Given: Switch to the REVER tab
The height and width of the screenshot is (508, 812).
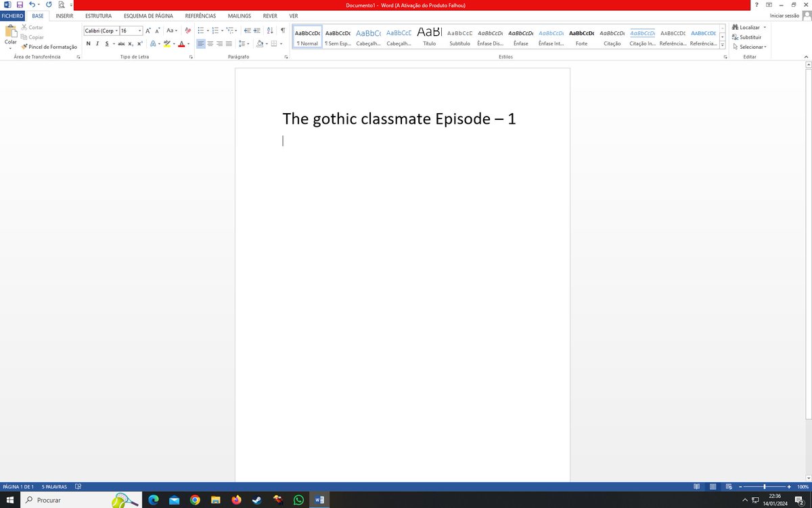Looking at the screenshot, I should (x=270, y=16).
